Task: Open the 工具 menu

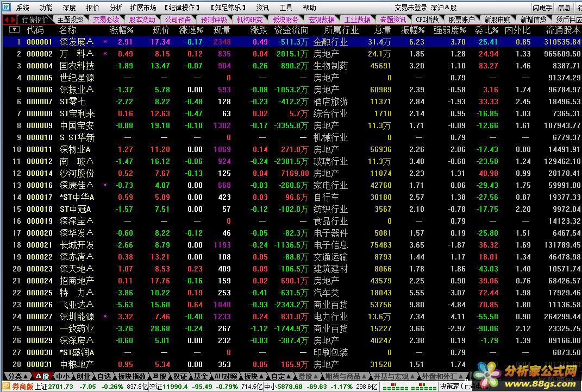Action: [x=286, y=8]
